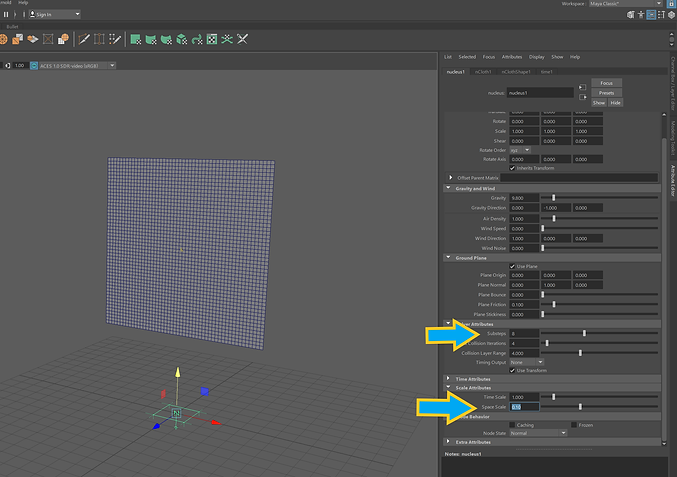This screenshot has width=677, height=477.
Task: Click the orange soft body sphere shelf icon
Action: point(3,39)
